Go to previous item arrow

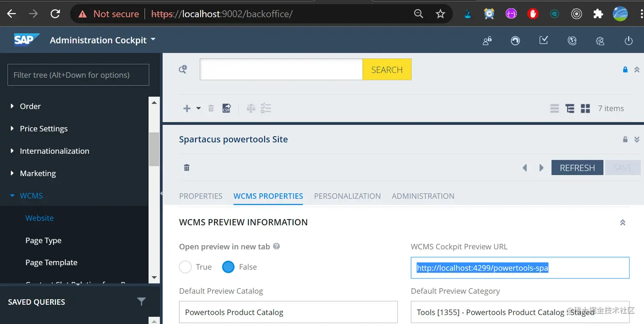[525, 168]
